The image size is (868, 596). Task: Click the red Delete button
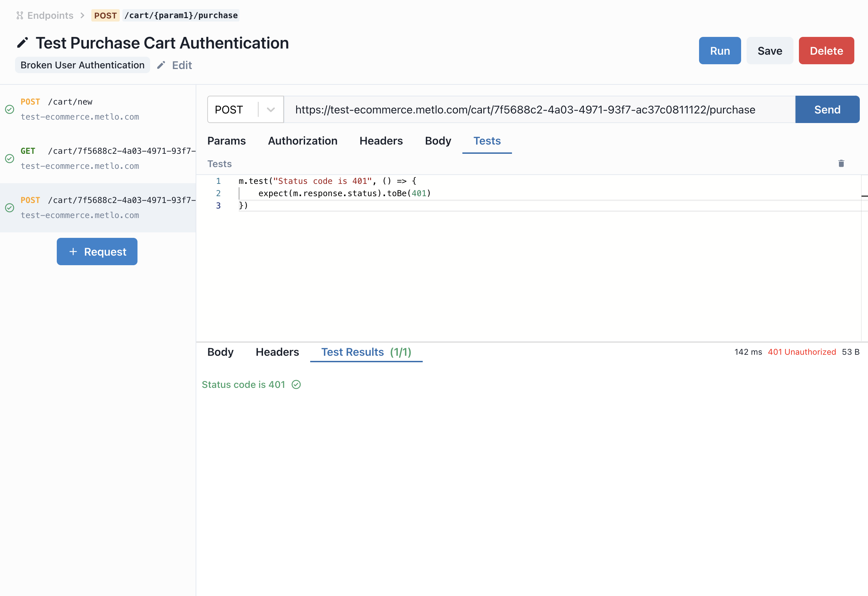[x=826, y=51]
